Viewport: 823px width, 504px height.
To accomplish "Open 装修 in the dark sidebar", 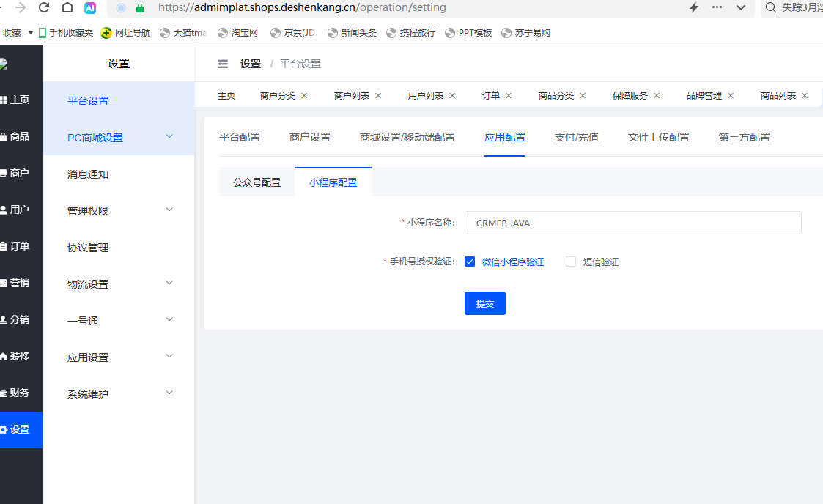I will (x=20, y=356).
